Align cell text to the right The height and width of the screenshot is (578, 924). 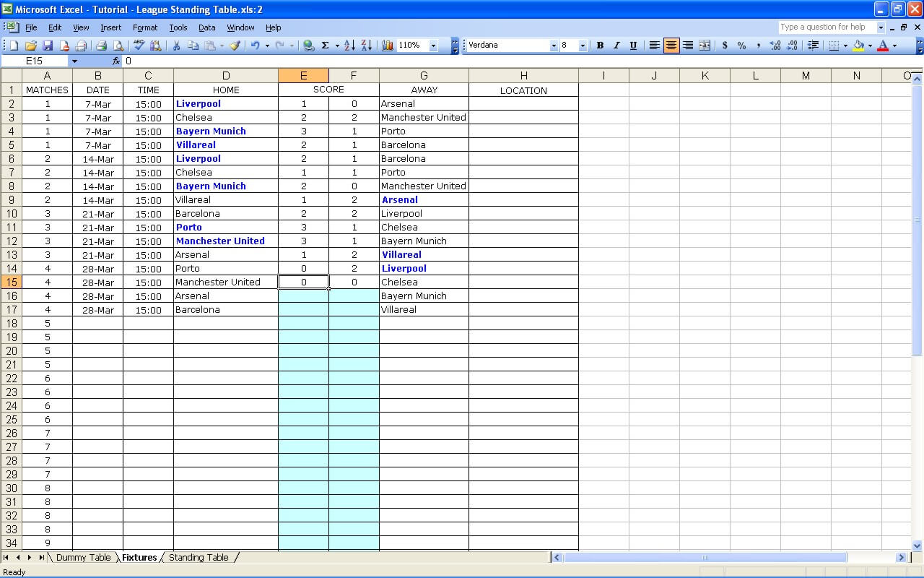tap(688, 46)
